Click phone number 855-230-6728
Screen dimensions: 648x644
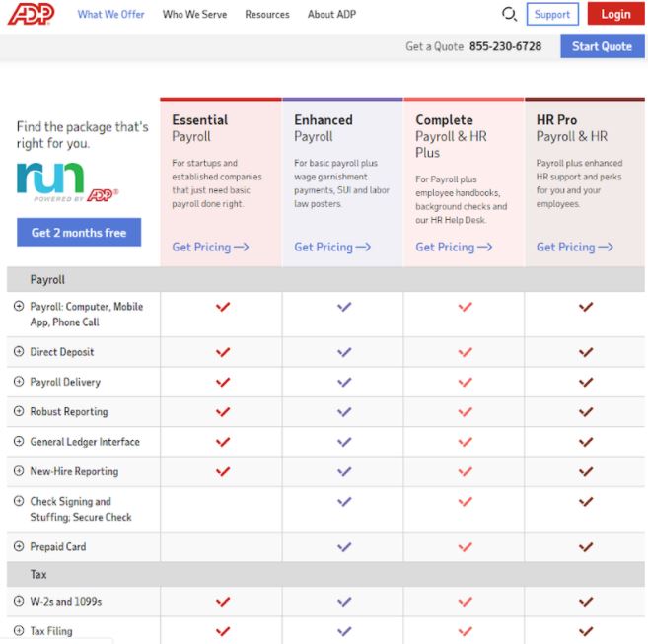tap(505, 46)
